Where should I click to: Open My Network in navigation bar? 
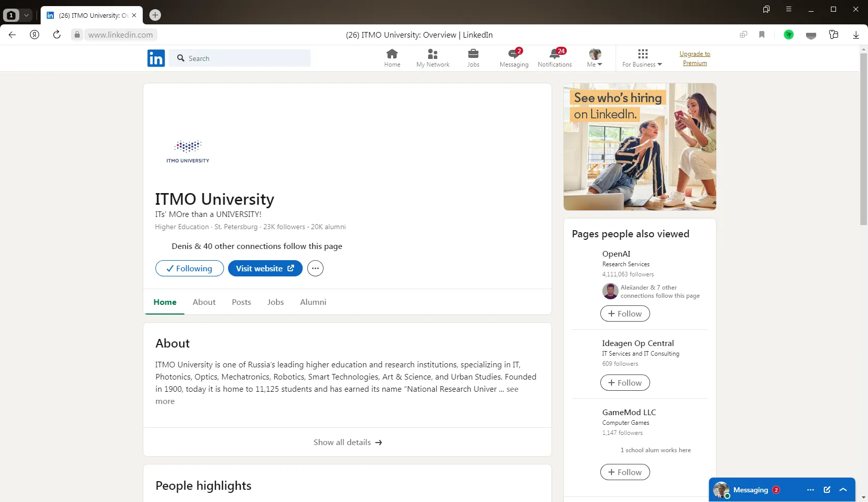433,58
